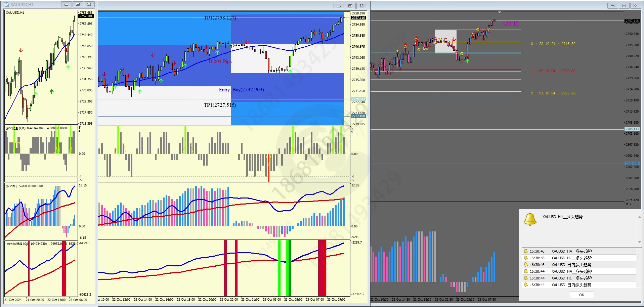The height and width of the screenshot is (307, 644).
Task: Click the scrollbar thumb of the alert list
Action: (x=639, y=256)
